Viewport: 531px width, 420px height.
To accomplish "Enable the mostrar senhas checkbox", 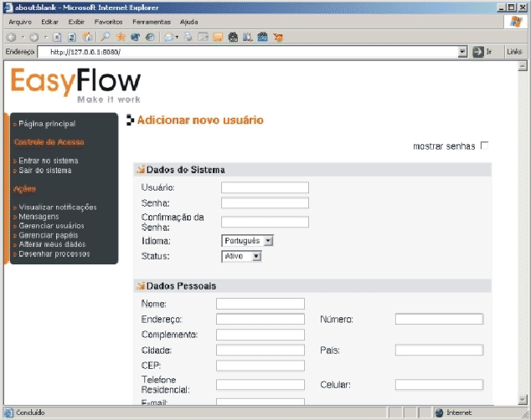I will click(x=485, y=146).
